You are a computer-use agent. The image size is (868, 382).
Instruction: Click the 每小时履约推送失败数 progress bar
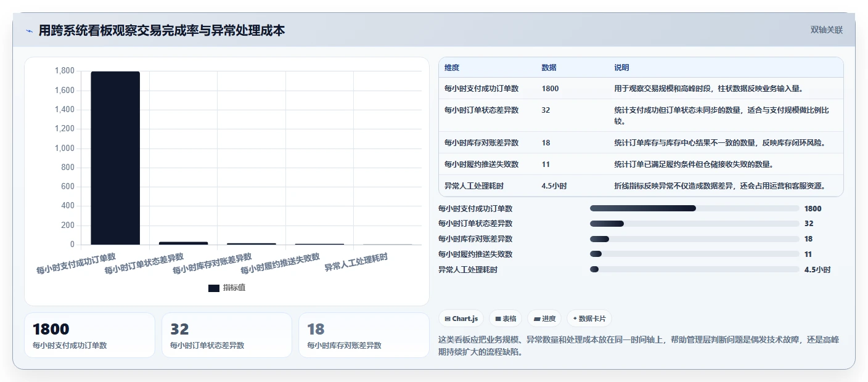pyautogui.click(x=694, y=254)
